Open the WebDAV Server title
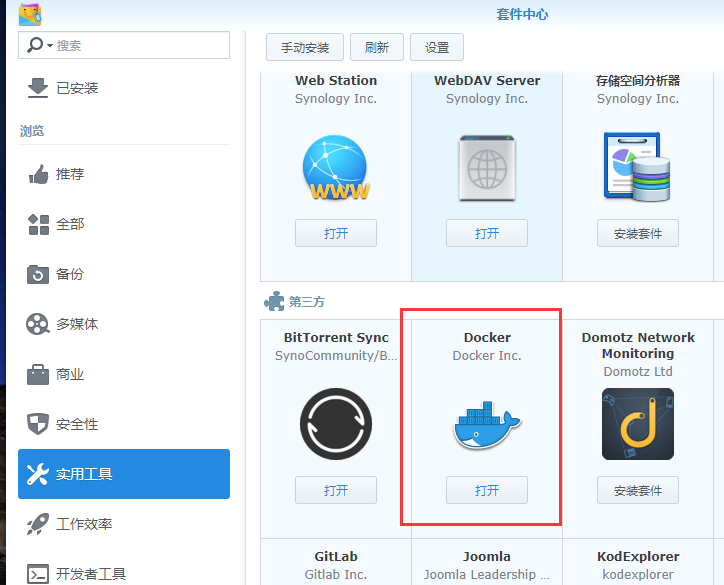724x585 pixels. [x=487, y=80]
